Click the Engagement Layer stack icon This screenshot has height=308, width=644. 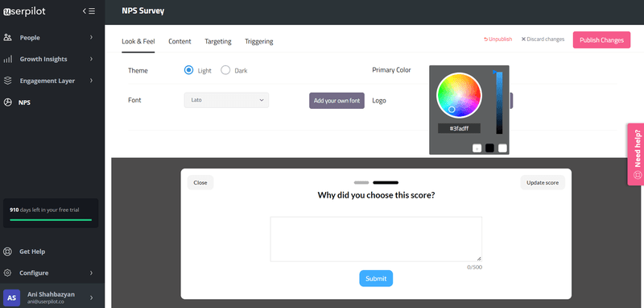point(7,81)
